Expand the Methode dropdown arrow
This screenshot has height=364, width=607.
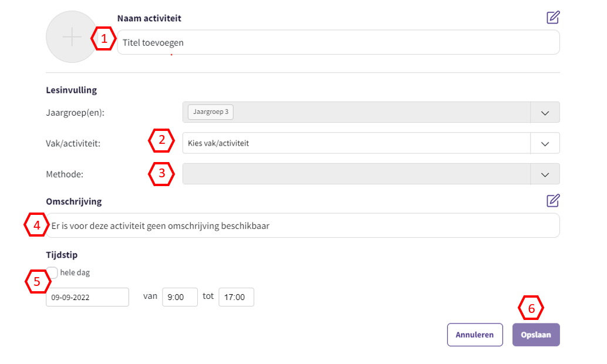click(x=545, y=174)
